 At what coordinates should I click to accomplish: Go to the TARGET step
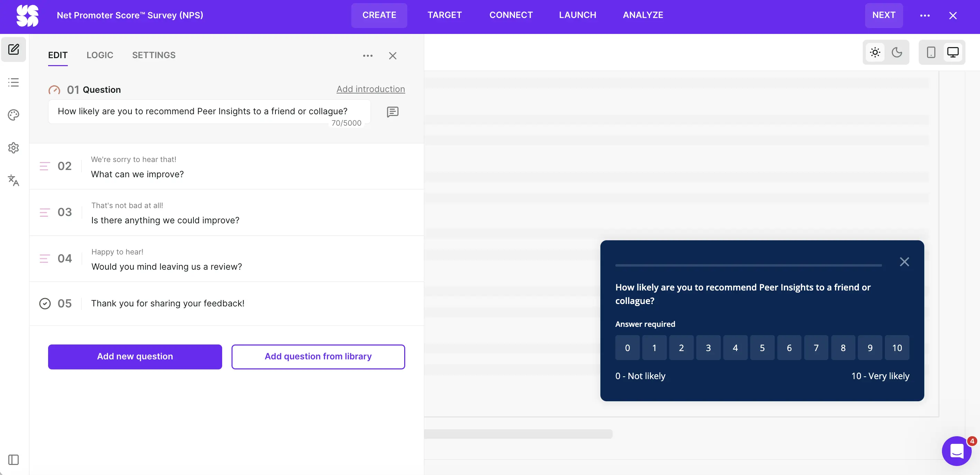(444, 15)
